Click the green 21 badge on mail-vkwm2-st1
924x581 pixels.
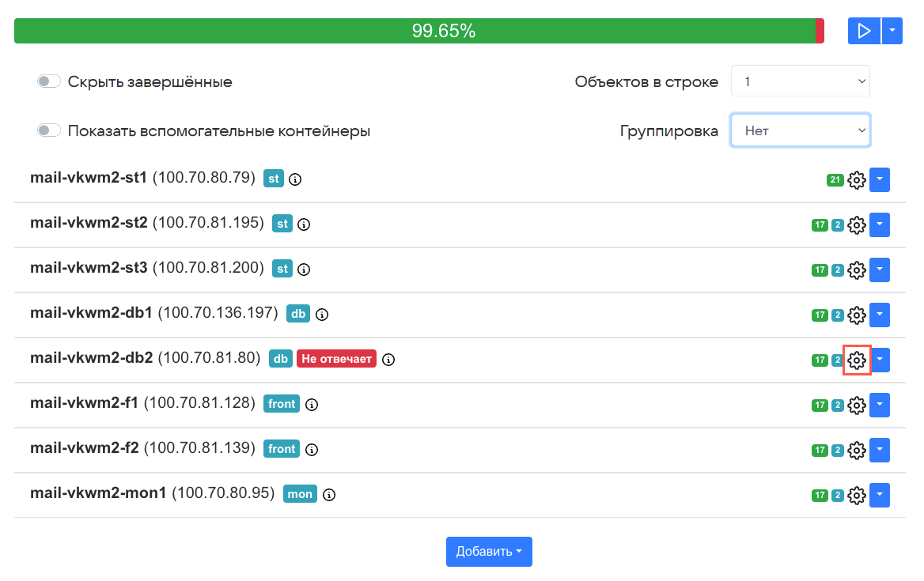(x=835, y=180)
